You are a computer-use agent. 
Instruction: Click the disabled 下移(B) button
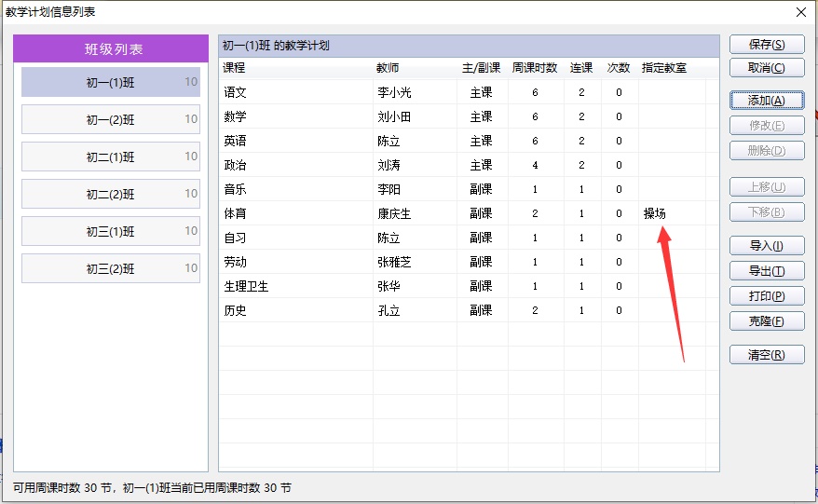pos(767,211)
